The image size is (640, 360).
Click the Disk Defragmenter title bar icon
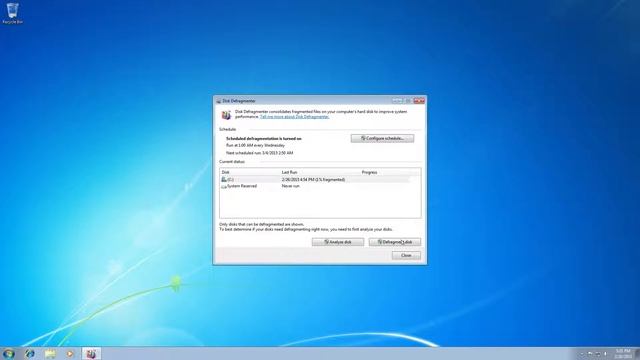tap(218, 101)
